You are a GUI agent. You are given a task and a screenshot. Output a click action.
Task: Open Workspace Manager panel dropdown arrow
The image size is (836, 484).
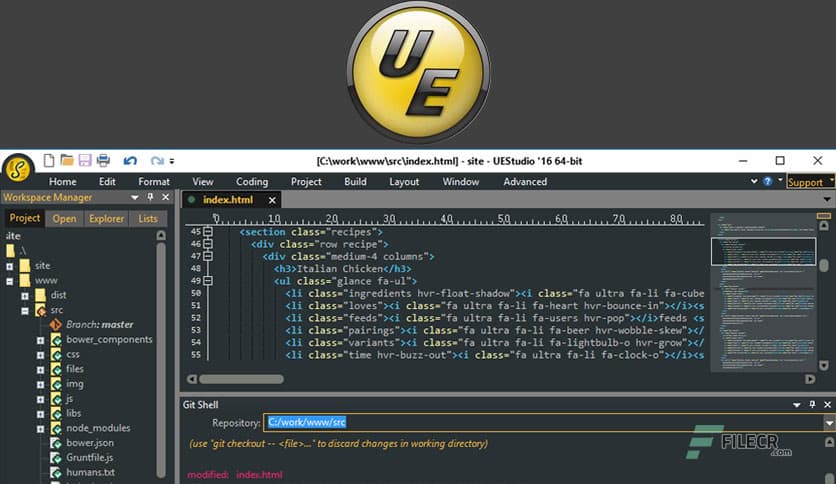(x=134, y=197)
